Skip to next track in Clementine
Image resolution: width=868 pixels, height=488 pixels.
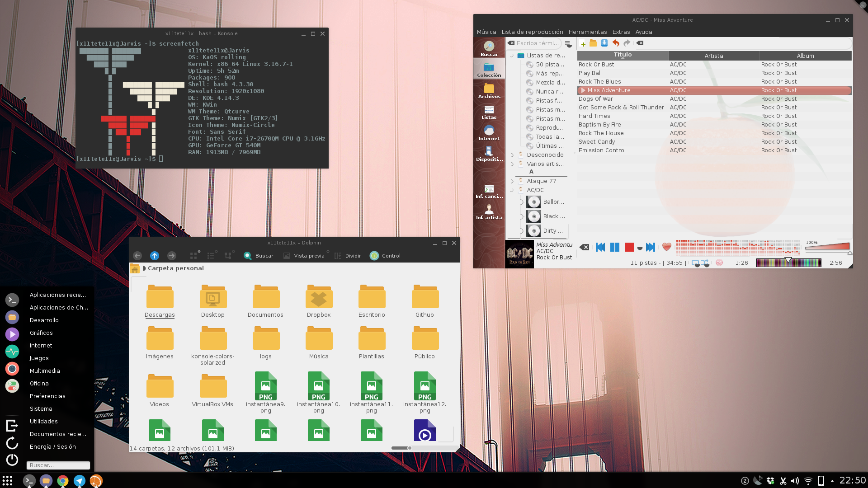651,247
